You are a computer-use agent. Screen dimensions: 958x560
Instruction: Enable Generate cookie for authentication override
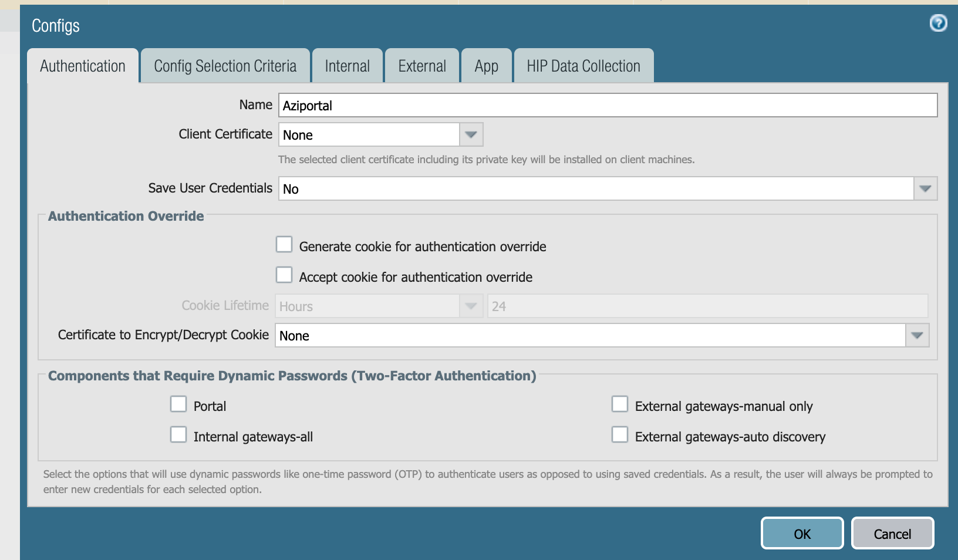pos(284,245)
